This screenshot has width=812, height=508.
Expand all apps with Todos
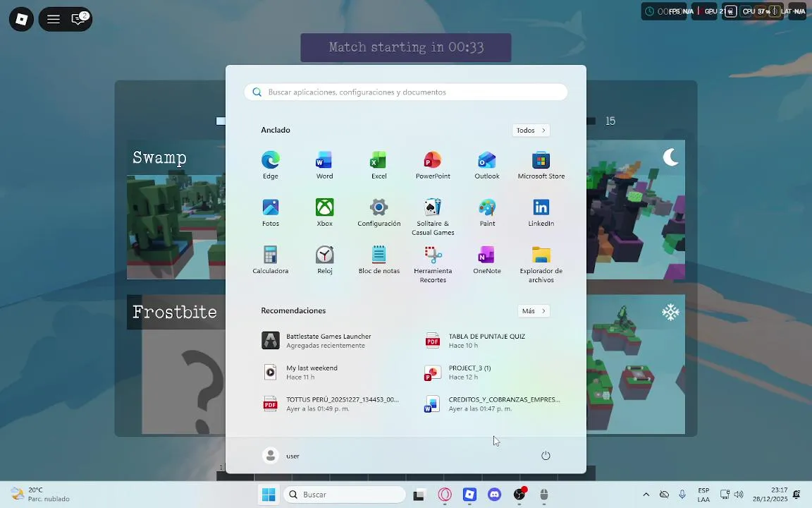click(x=531, y=130)
